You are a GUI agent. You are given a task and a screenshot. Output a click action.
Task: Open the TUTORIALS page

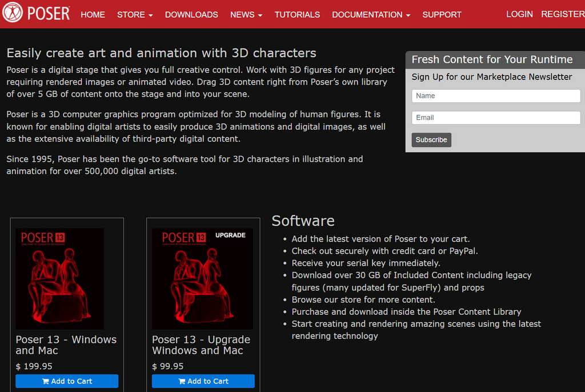[x=297, y=15]
